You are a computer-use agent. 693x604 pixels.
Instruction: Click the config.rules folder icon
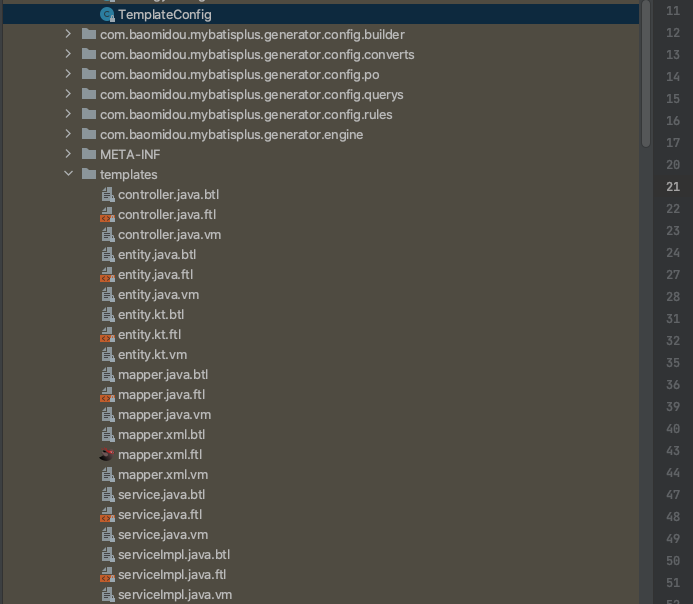tap(89, 114)
